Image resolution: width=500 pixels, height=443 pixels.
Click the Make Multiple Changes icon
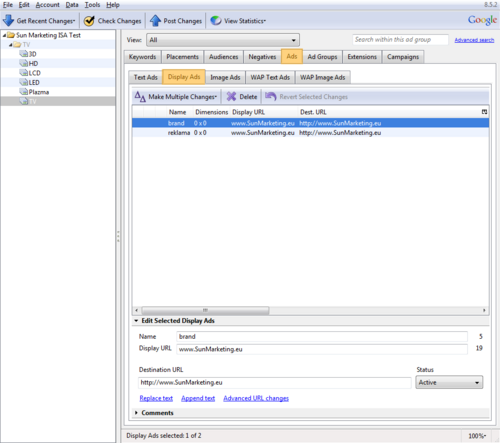click(140, 97)
